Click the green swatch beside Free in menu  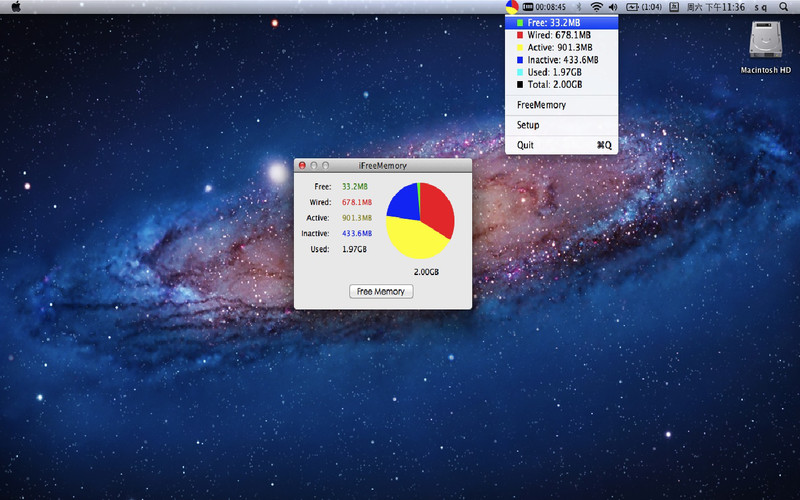click(x=520, y=23)
